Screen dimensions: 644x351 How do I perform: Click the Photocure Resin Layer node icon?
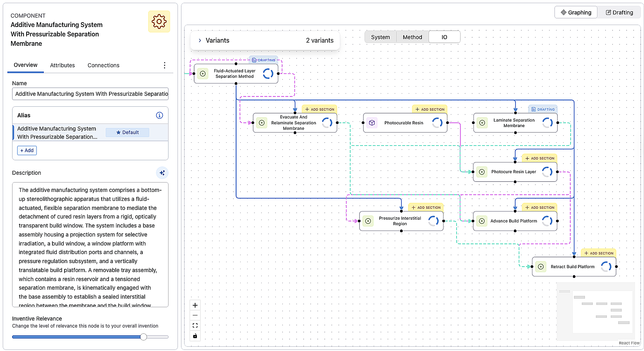[x=482, y=172]
